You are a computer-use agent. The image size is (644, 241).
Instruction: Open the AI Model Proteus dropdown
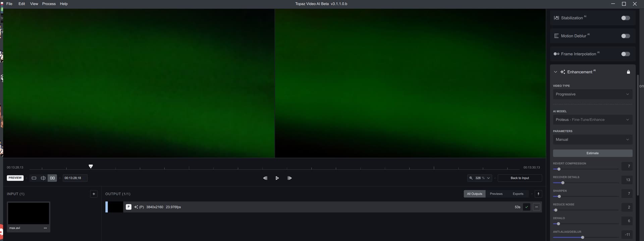coord(592,120)
